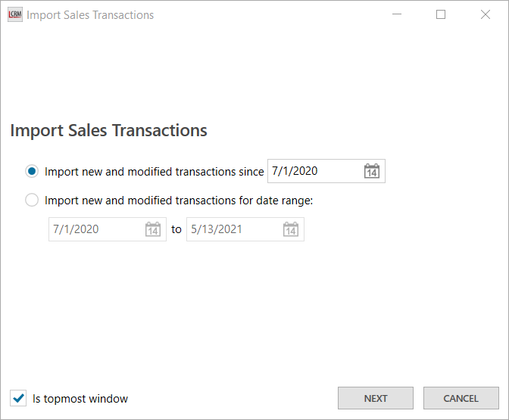The image size is (509, 420).
Task: Maximize the Import Sales Transactions window
Action: click(441, 14)
